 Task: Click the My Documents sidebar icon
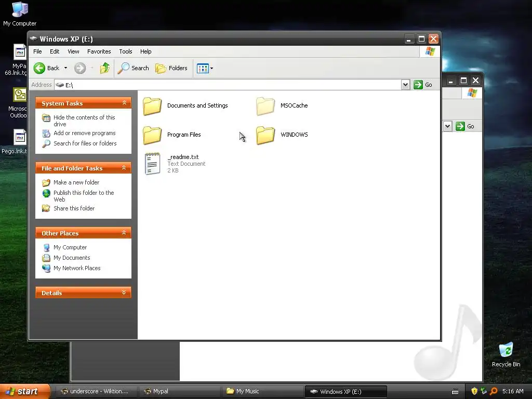[46, 258]
